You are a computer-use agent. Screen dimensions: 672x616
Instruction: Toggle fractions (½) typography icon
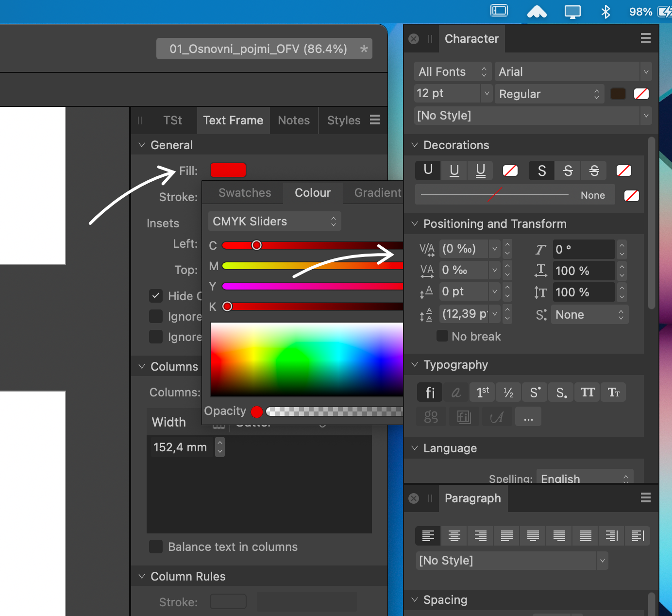508,393
